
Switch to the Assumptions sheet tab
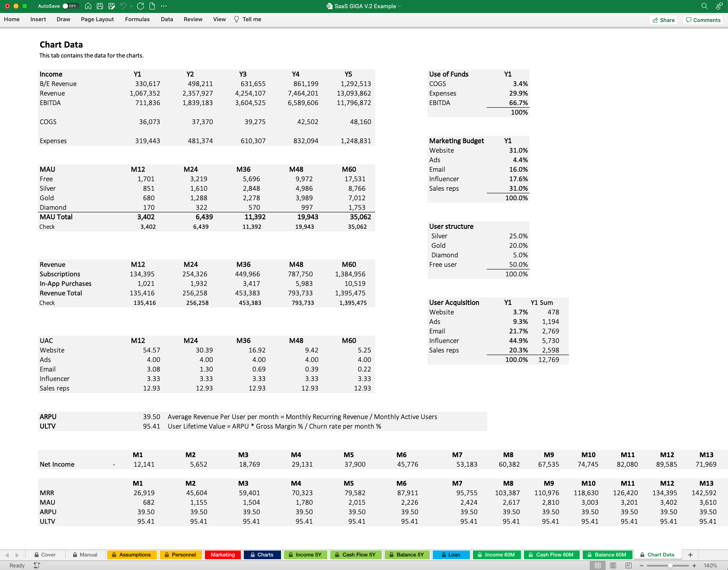(x=131, y=555)
